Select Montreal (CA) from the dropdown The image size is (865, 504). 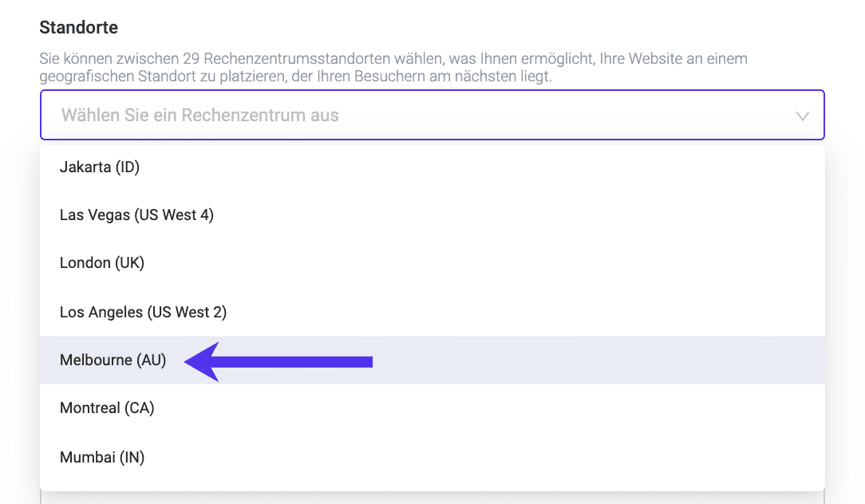[107, 408]
